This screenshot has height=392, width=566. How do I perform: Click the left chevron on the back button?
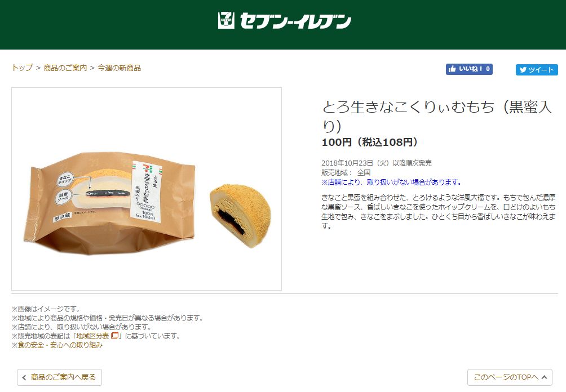pos(24,377)
